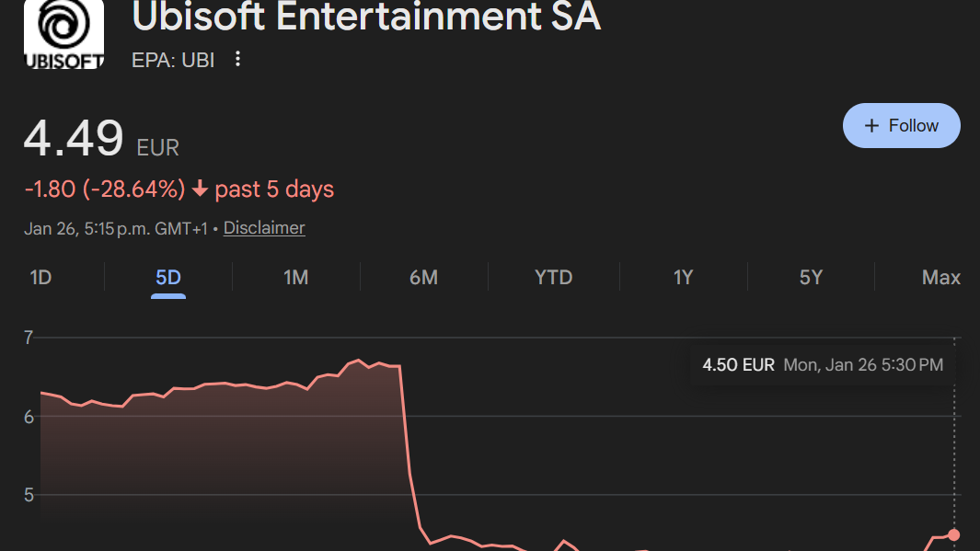The height and width of the screenshot is (551, 980).
Task: Select the 5D chart range tab
Action: (167, 277)
